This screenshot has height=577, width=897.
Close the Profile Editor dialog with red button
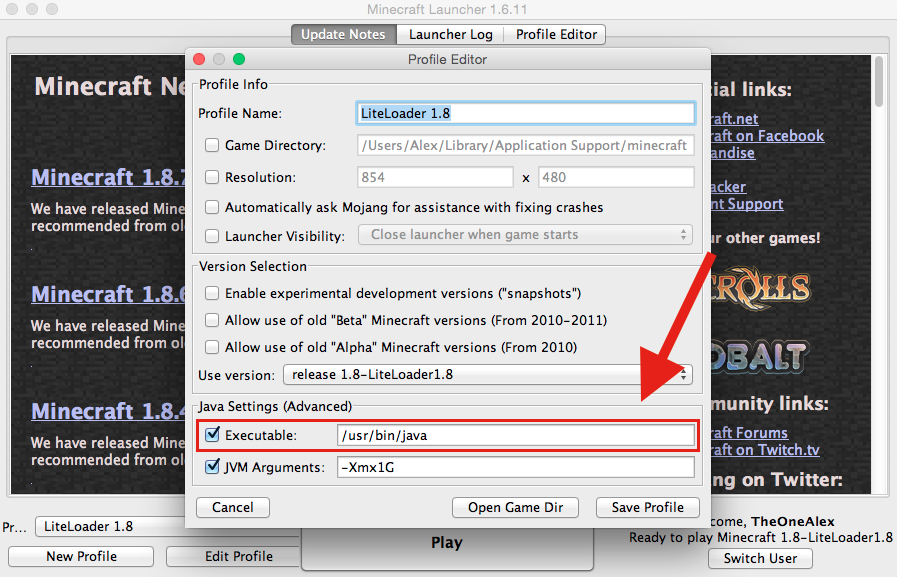click(x=199, y=59)
